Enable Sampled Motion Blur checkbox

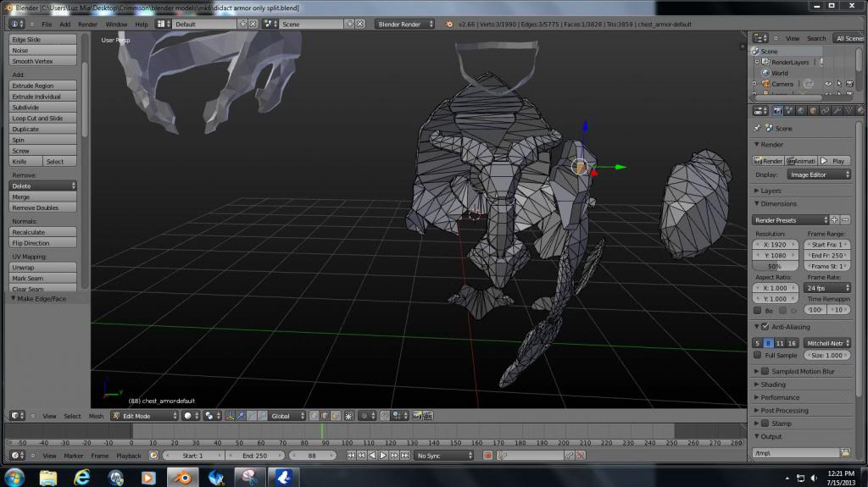765,371
